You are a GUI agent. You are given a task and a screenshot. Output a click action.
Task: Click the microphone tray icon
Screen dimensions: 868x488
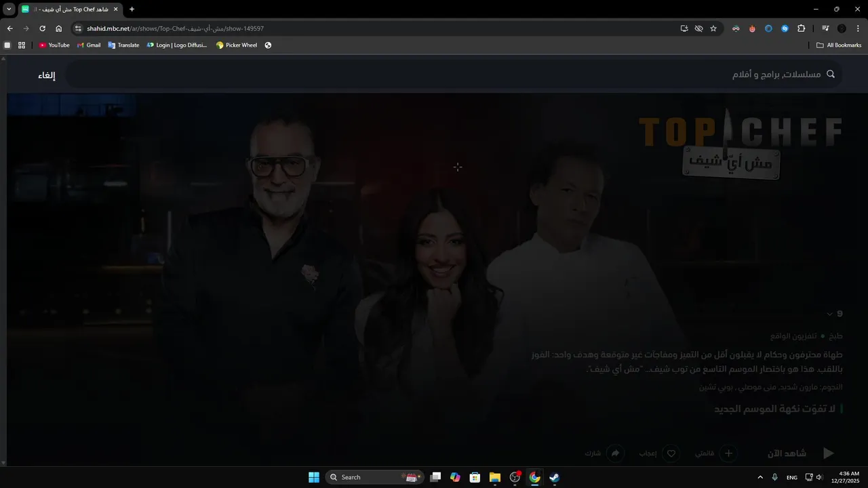774,477
